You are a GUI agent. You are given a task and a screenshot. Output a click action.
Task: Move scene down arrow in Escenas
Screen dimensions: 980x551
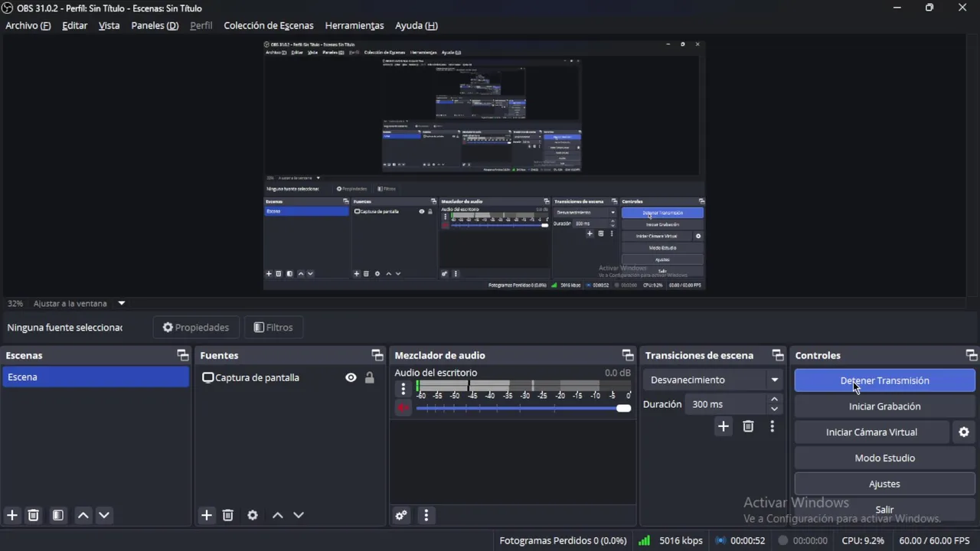[x=104, y=515]
